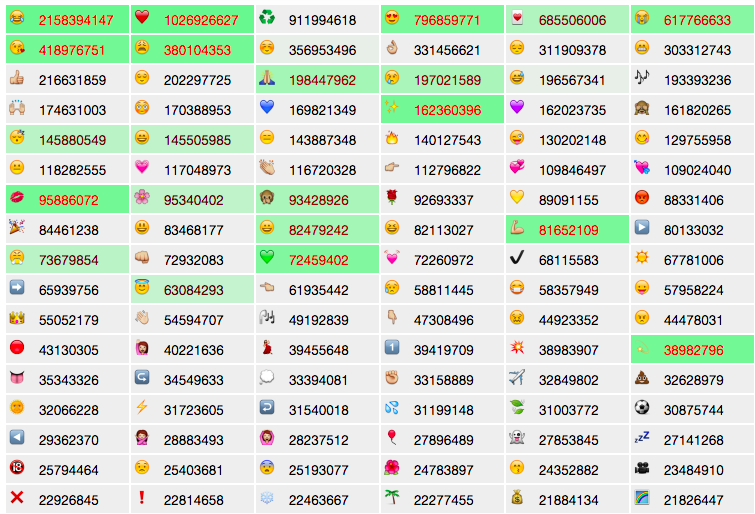Viewport: 755px width, 514px height.
Task: Click the party popper emoji beside 84461238
Action: point(17,227)
